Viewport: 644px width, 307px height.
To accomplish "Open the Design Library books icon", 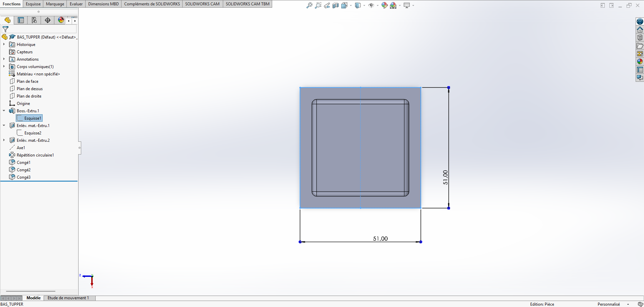I will [640, 38].
